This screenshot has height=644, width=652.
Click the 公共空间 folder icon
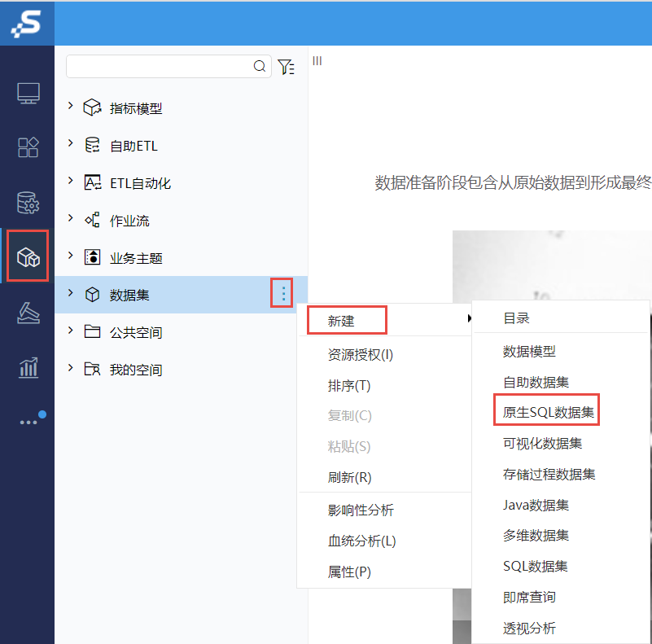pyautogui.click(x=92, y=331)
